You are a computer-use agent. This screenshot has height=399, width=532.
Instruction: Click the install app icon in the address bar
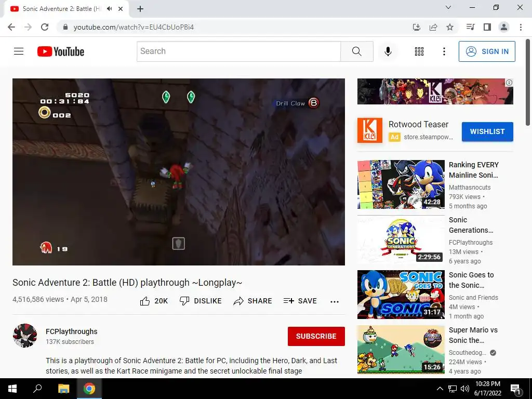coord(416,27)
